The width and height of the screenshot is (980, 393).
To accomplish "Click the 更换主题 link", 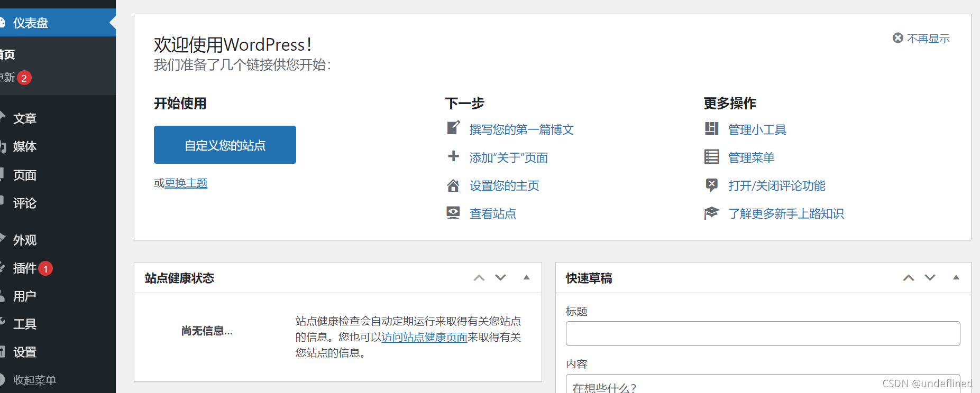I will 186,183.
